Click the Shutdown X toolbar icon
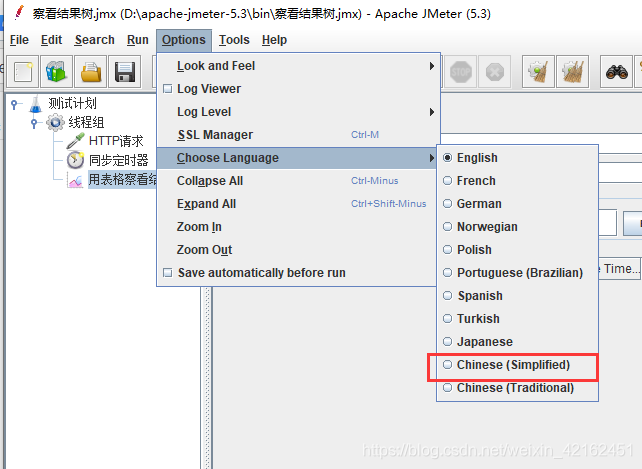Viewport: 642px width, 469px height. (495, 72)
